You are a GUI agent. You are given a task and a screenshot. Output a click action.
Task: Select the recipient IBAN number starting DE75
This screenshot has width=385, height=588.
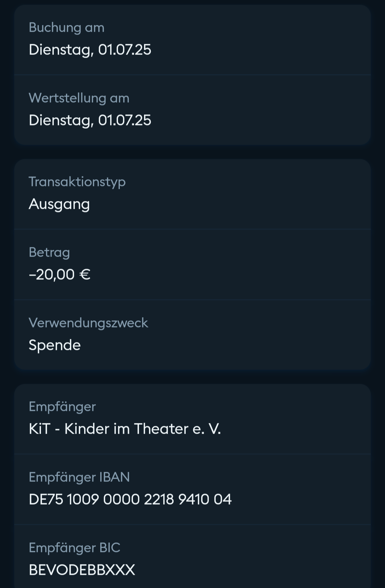(130, 499)
